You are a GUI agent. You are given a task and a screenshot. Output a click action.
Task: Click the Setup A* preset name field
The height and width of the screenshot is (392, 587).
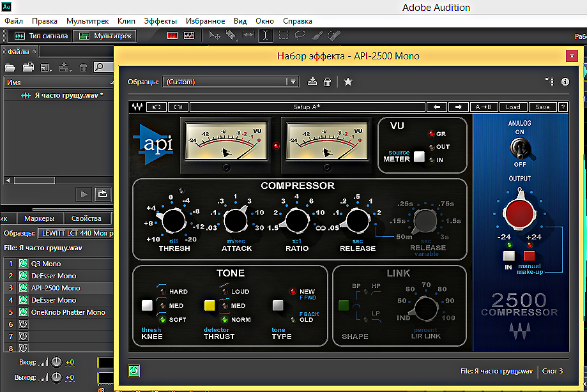click(307, 107)
